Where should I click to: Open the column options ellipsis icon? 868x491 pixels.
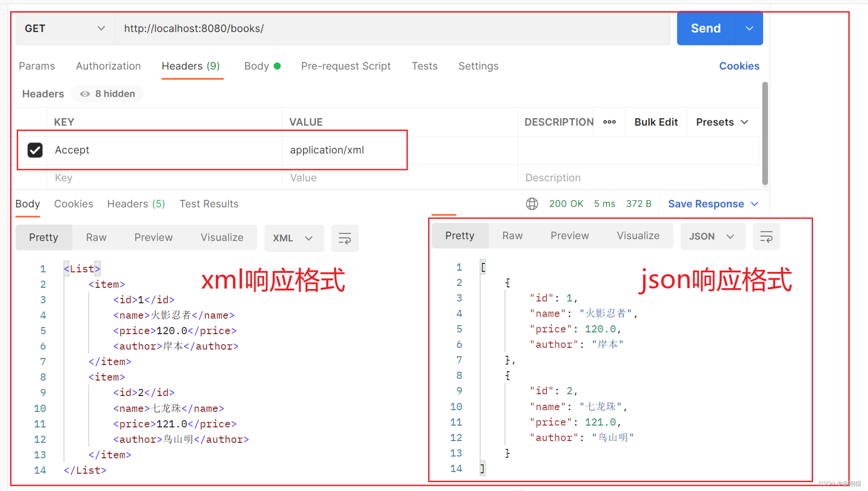pyautogui.click(x=609, y=122)
